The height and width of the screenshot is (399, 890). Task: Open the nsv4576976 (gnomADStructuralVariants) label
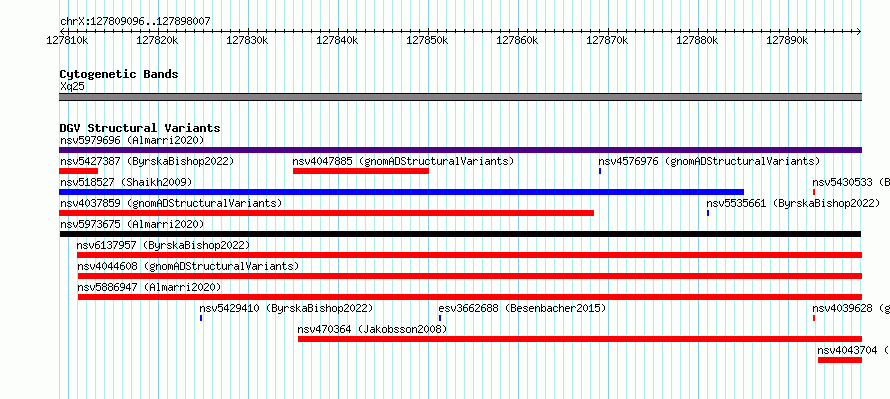[x=709, y=161]
